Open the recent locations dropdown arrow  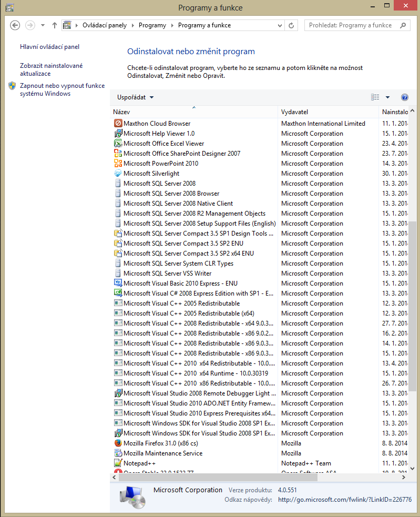click(43, 25)
